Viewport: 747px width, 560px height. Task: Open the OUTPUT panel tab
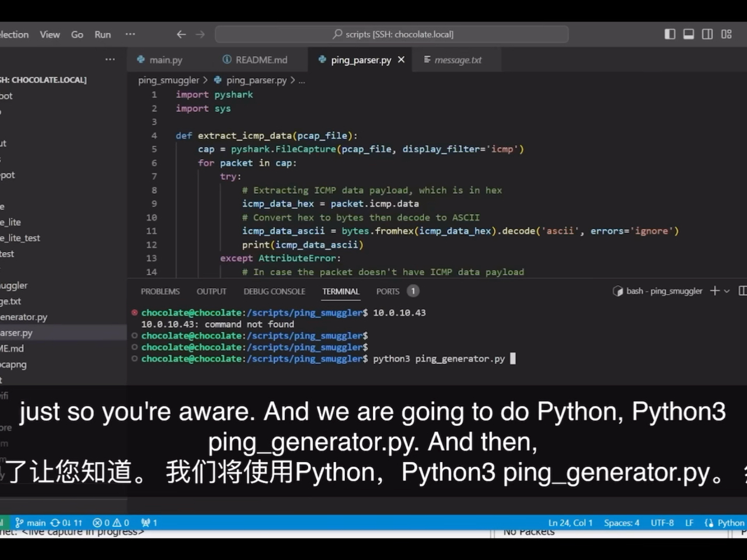tap(211, 291)
